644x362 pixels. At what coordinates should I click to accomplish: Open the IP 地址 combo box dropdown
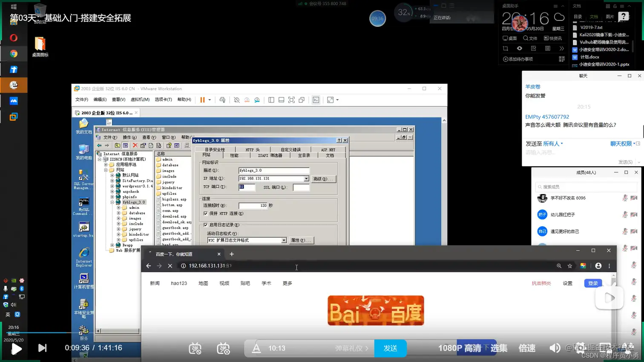click(x=306, y=179)
